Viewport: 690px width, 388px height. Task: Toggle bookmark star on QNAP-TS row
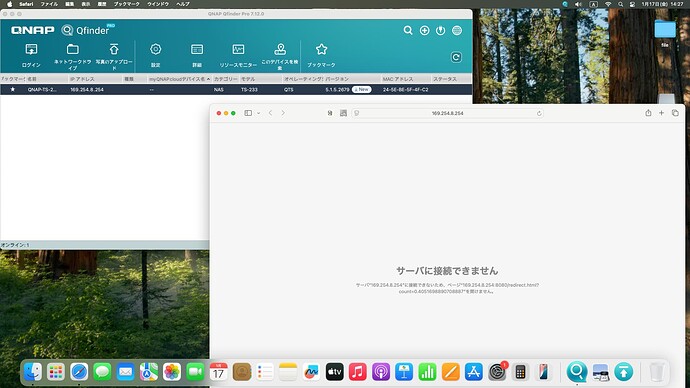[13, 89]
